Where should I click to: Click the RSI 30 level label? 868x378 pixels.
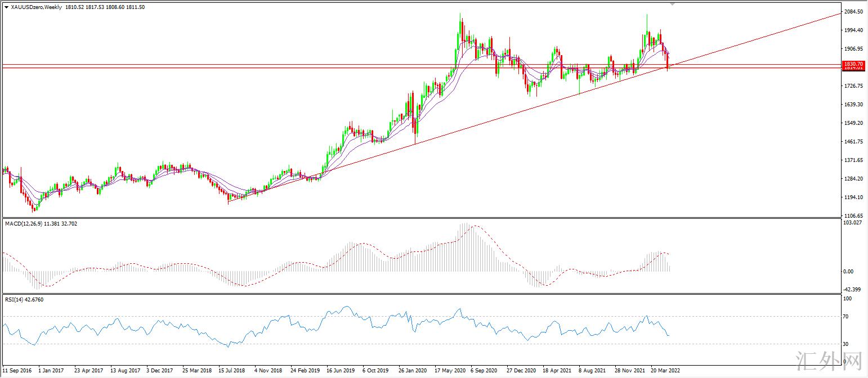(846, 344)
